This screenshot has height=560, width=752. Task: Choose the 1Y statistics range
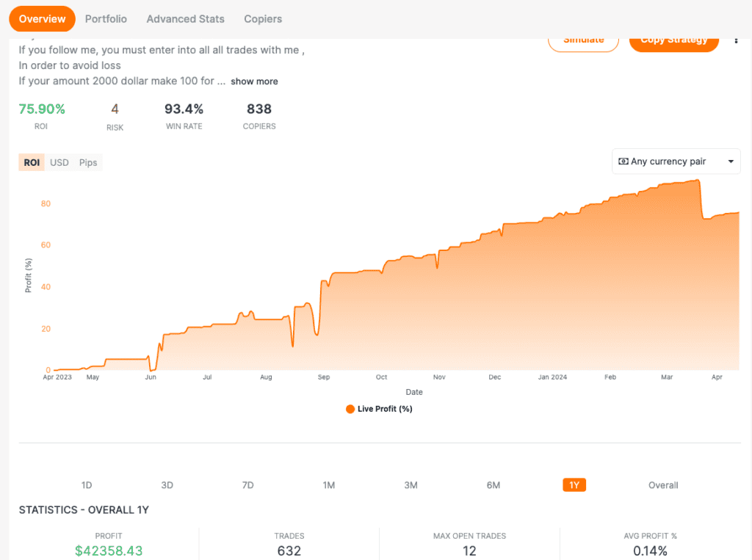[x=574, y=485]
